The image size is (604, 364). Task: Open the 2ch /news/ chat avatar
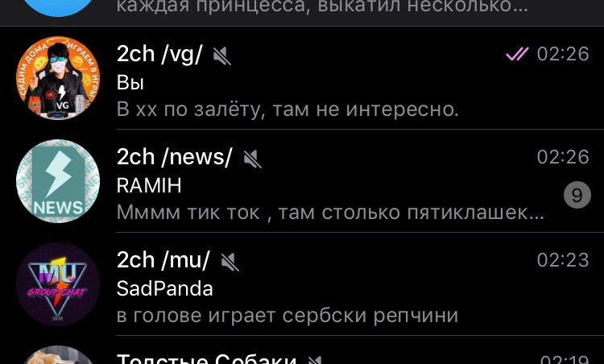point(58,181)
